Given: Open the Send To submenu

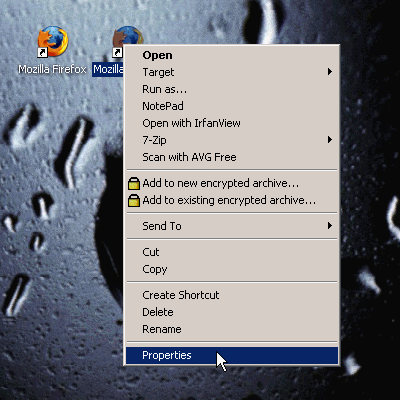Looking at the screenshot, I should click(232, 226).
